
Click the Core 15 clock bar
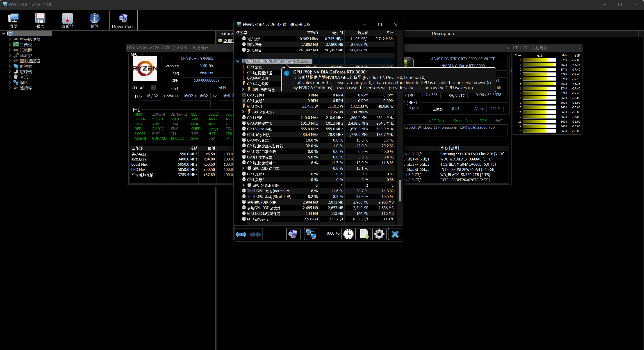tap(539, 131)
